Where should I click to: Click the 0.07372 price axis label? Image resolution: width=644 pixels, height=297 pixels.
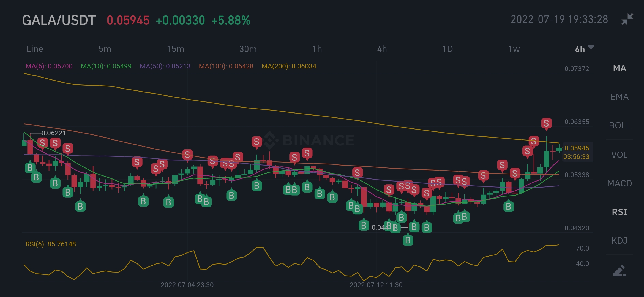[x=577, y=69]
